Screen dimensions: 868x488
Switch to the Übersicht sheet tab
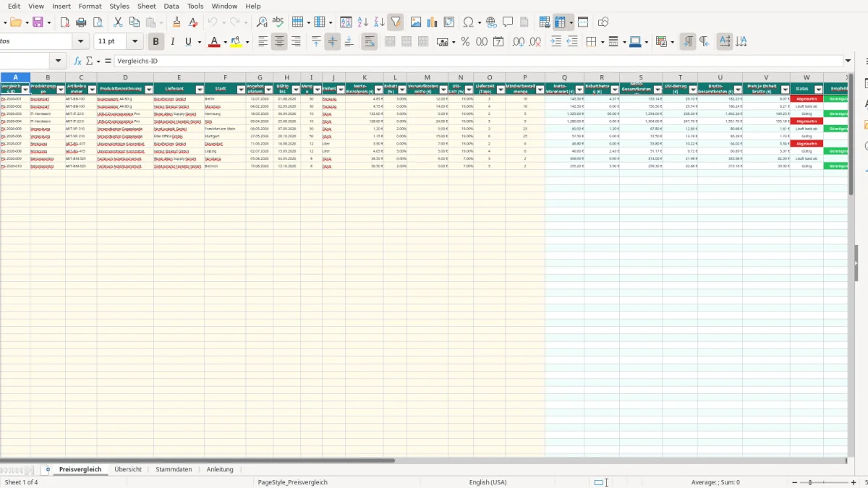tap(128, 469)
